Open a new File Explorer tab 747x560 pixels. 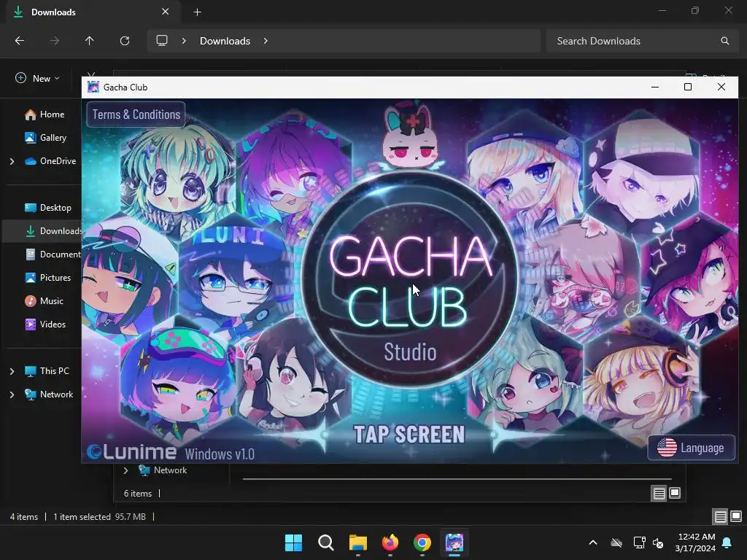(x=198, y=12)
